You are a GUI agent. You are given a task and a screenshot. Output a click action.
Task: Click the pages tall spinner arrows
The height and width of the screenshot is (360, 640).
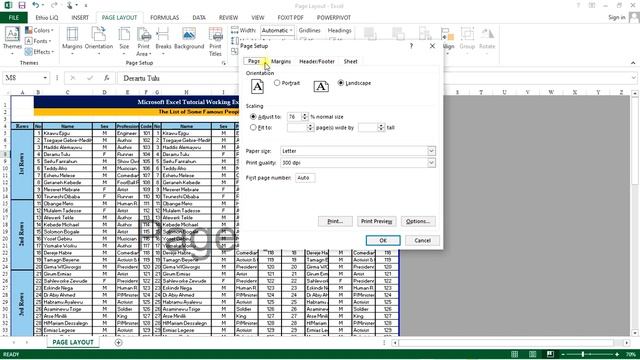381,127
